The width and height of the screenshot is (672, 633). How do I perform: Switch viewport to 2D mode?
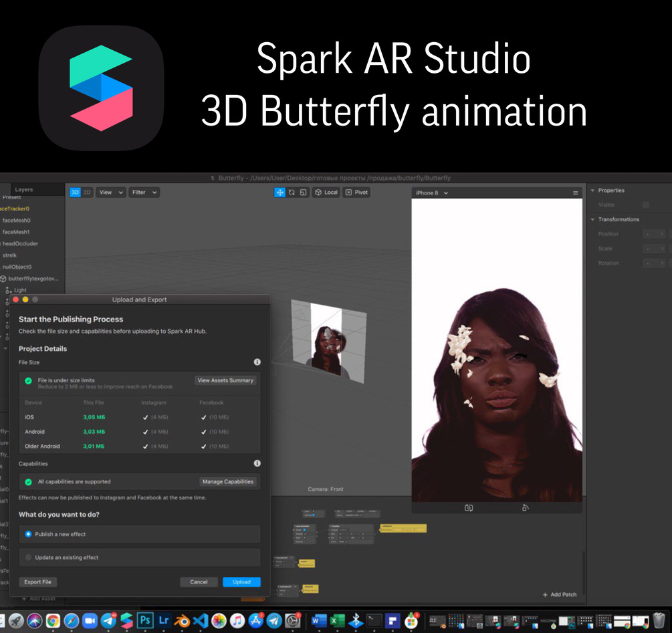point(87,193)
